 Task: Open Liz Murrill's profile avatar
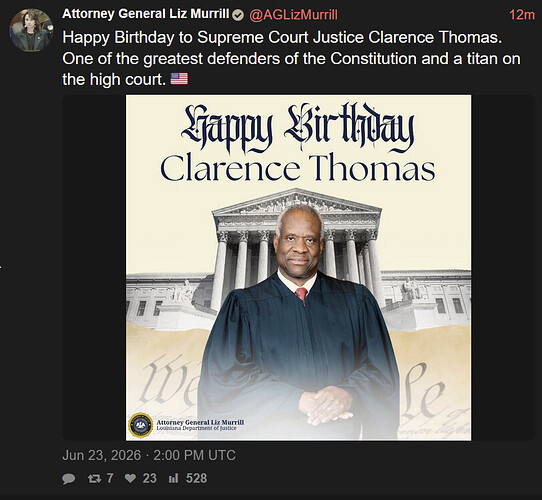click(x=31, y=30)
